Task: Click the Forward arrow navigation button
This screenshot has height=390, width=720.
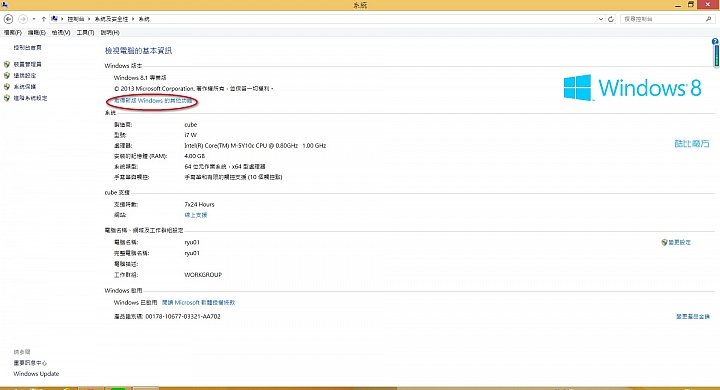Action: tap(22, 19)
